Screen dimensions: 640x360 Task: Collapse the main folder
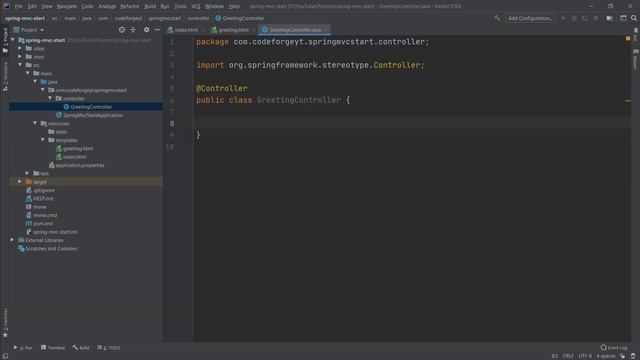tap(28, 73)
